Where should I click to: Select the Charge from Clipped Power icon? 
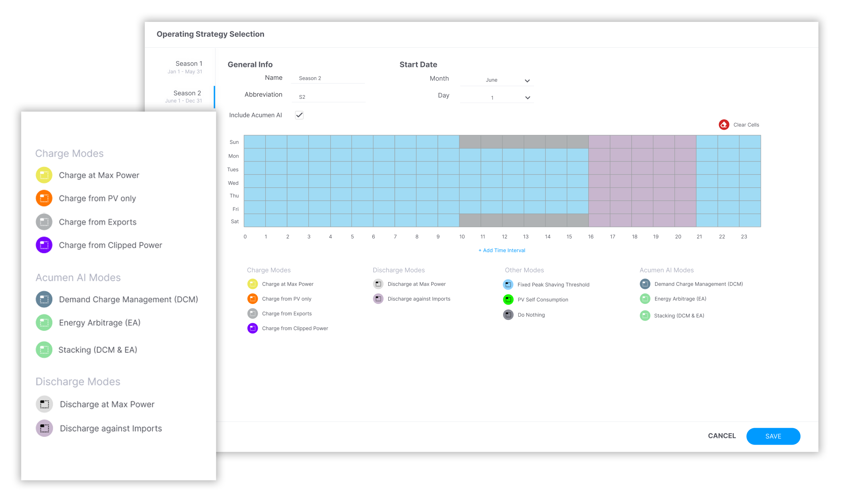pos(44,245)
